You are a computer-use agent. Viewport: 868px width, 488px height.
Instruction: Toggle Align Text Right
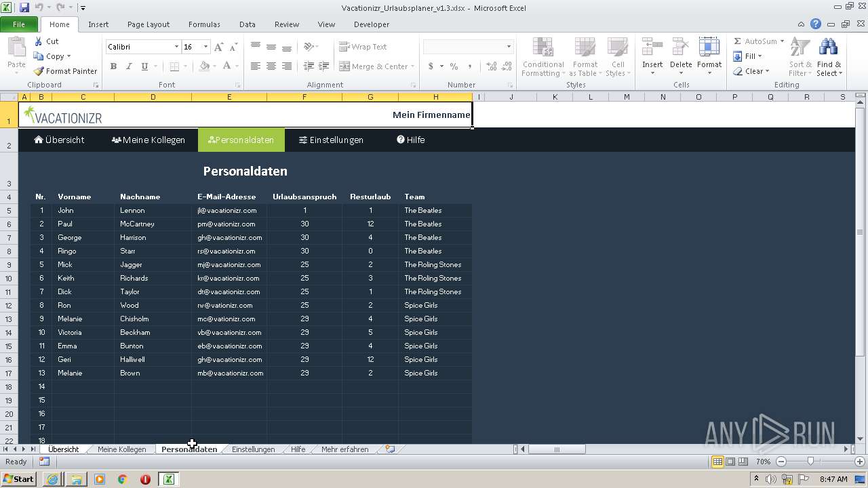(287, 66)
